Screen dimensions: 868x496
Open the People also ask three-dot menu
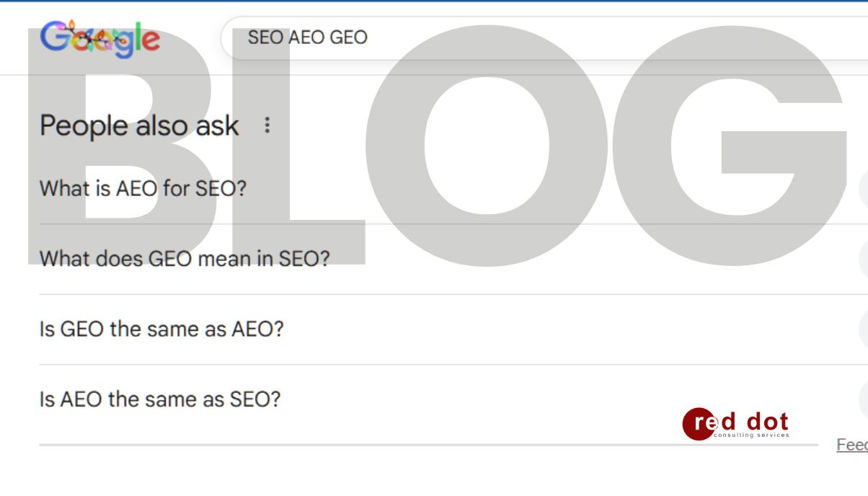[x=267, y=125]
